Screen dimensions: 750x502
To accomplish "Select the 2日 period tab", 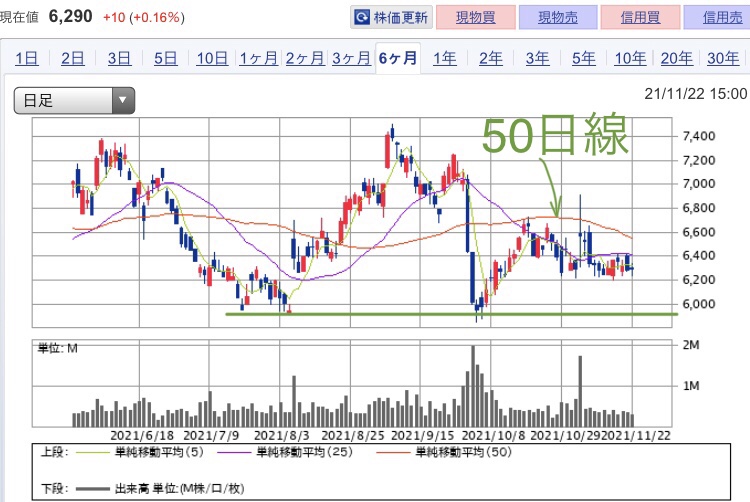I will point(73,59).
